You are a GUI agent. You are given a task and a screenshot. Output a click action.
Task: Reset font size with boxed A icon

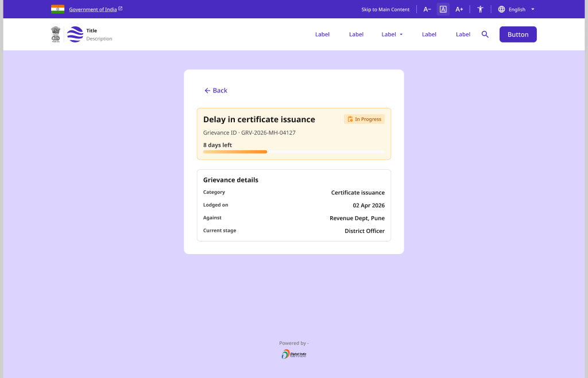(443, 9)
